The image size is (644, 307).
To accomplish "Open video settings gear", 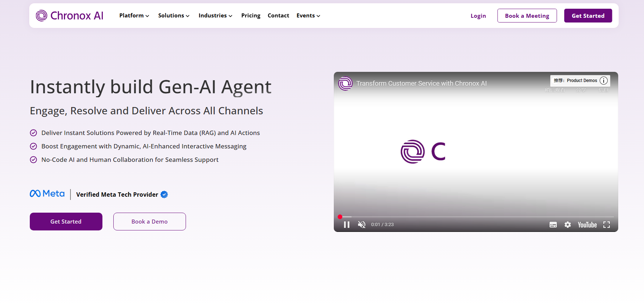I will point(567,225).
